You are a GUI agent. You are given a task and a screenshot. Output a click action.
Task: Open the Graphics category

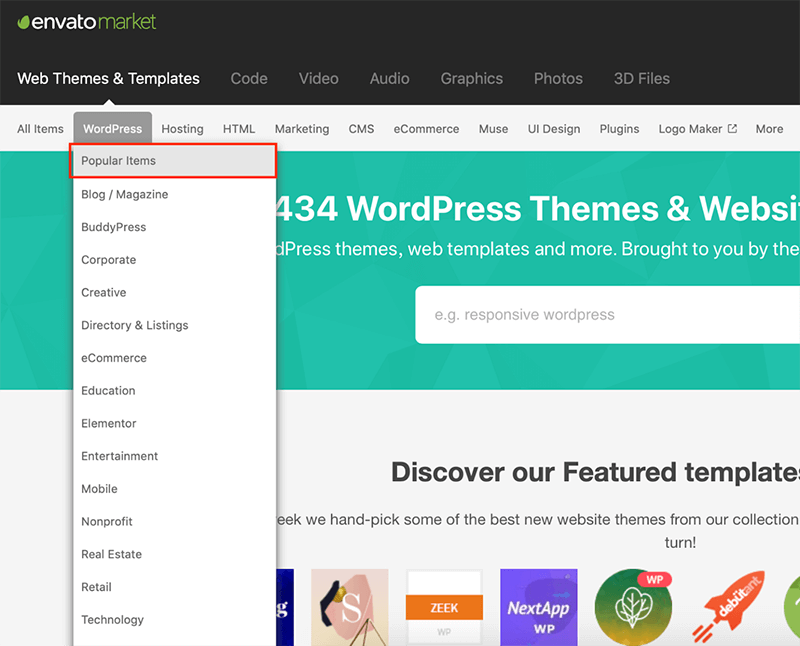471,79
